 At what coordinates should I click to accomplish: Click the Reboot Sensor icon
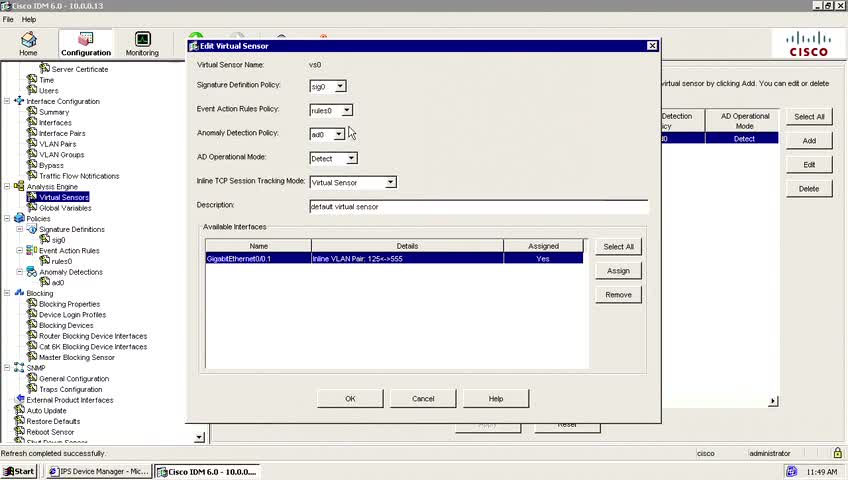coord(20,431)
